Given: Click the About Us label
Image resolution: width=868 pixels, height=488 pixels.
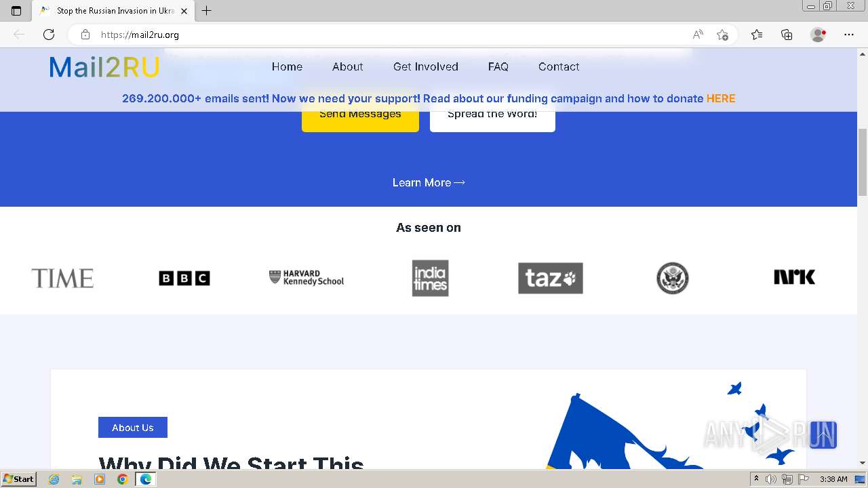Looking at the screenshot, I should (133, 428).
